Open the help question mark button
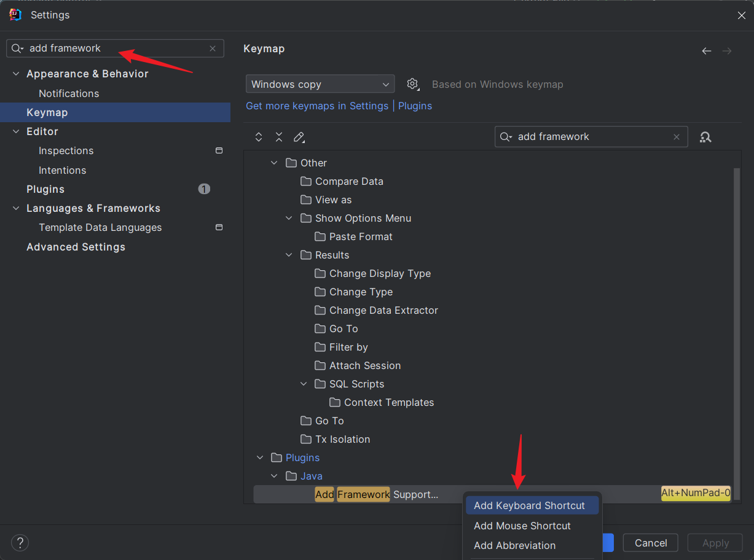This screenshot has width=754, height=560. pos(20,543)
